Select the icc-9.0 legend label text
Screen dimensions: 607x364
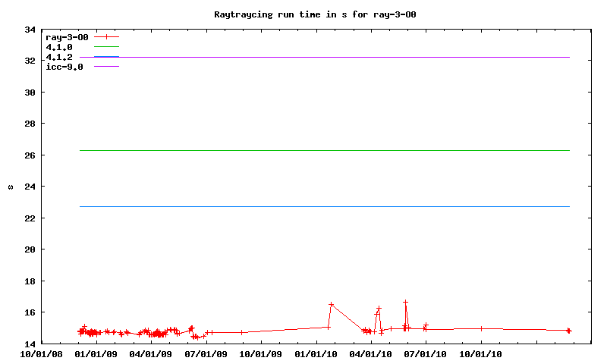(x=64, y=67)
